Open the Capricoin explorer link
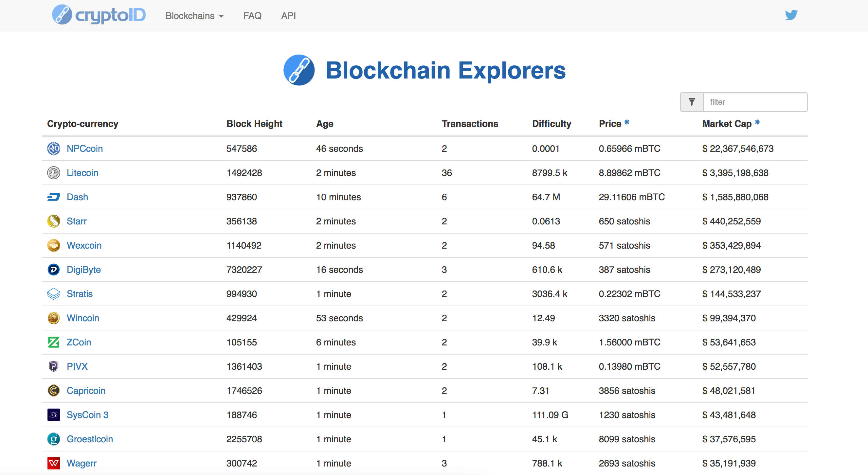 (86, 391)
